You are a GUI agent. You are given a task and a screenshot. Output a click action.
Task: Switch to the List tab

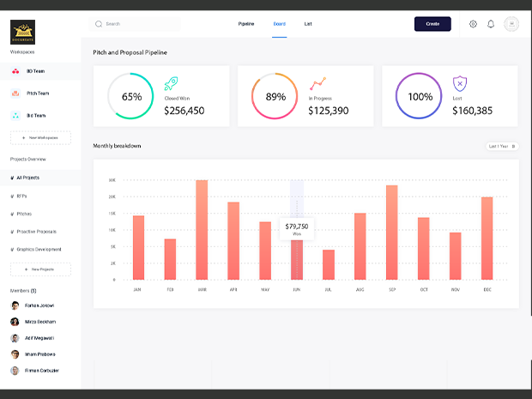(308, 24)
